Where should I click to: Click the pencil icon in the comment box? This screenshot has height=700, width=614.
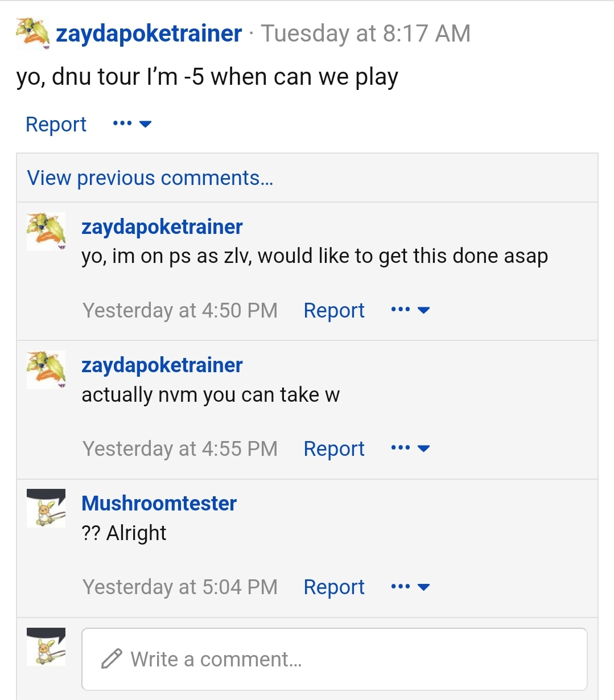point(112,658)
